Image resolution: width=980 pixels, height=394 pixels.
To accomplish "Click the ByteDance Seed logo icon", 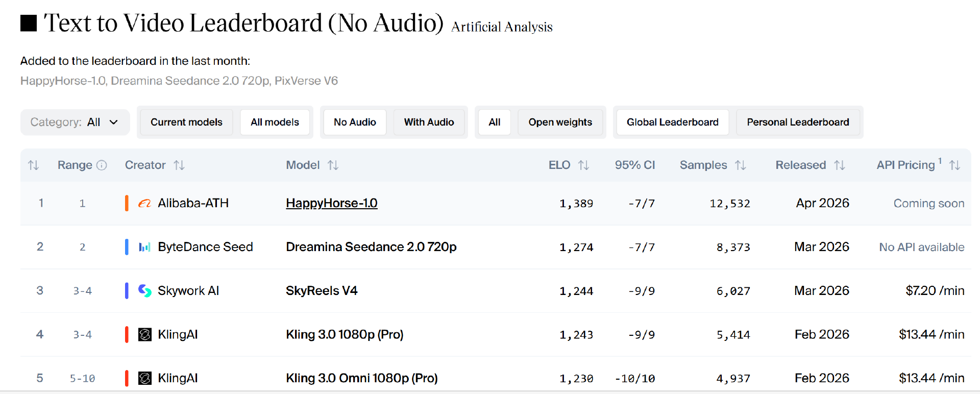I will tap(144, 247).
